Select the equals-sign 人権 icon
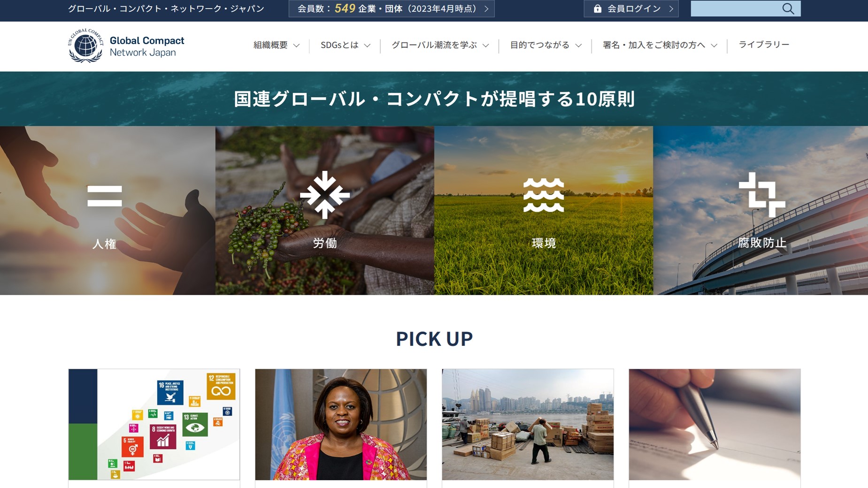Viewport: 868px width, 488px height. click(104, 196)
